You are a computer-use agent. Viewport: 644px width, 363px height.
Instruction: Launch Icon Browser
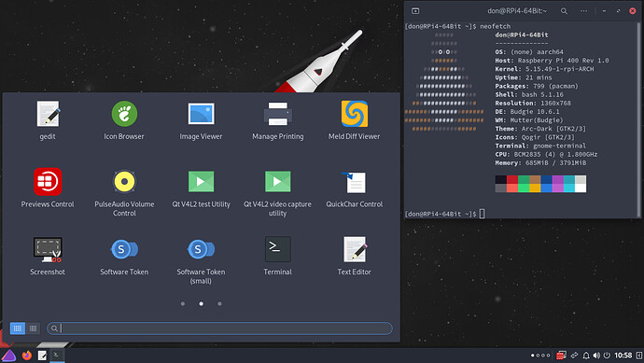point(124,119)
